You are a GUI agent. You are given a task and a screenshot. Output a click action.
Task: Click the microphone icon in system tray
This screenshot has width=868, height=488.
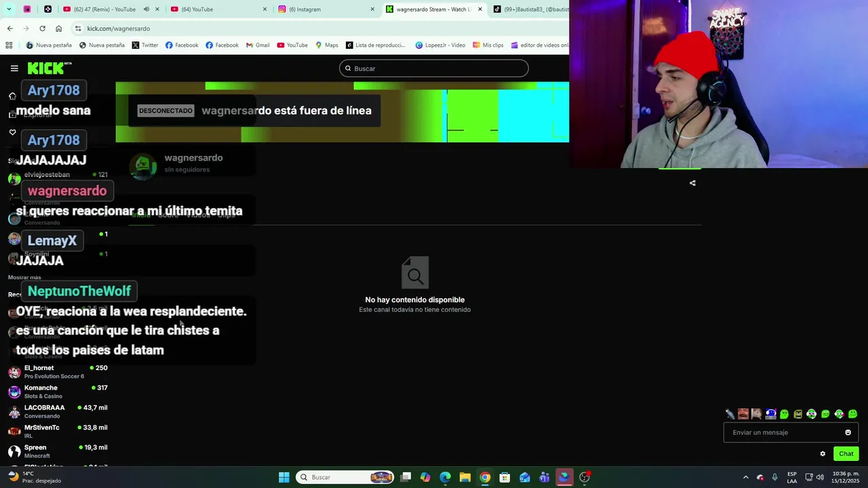[774, 477]
